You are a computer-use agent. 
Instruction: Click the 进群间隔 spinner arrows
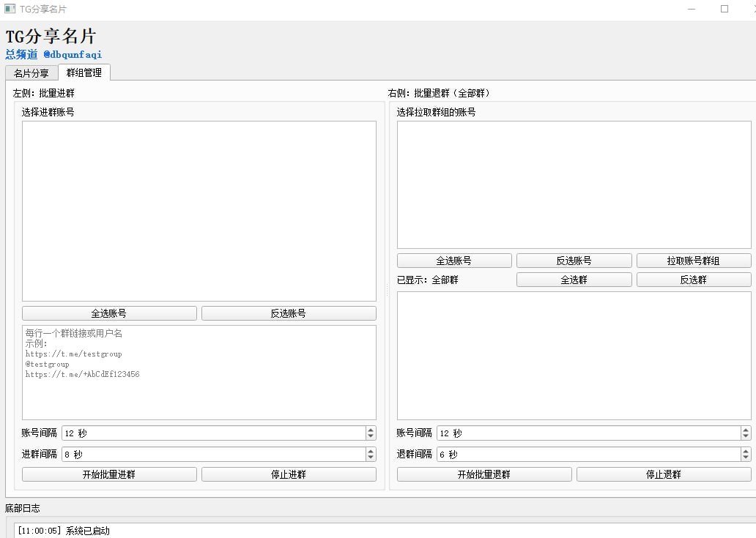coord(371,455)
